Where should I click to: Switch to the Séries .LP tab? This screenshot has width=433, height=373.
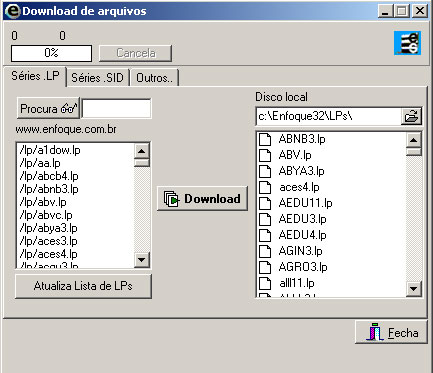(x=35, y=76)
